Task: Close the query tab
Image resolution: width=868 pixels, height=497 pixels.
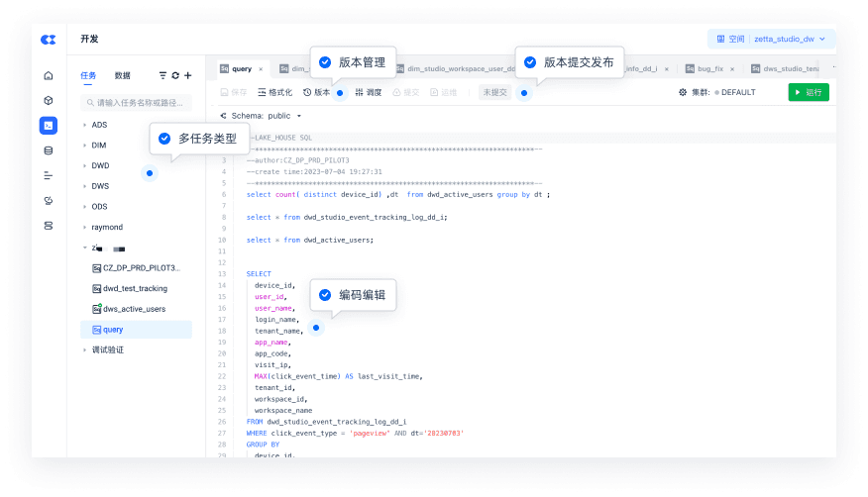Action: (x=261, y=69)
